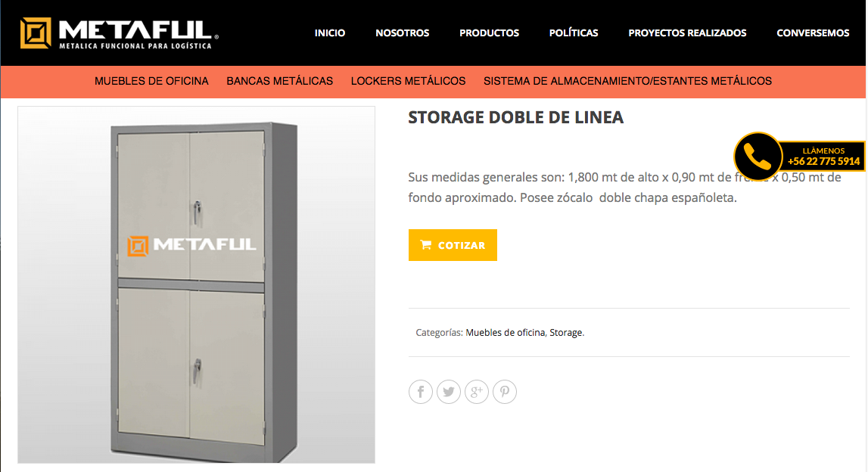Switch to BANCAS METÁLICAS category
Screen dimensions: 868x472
[x=279, y=82]
